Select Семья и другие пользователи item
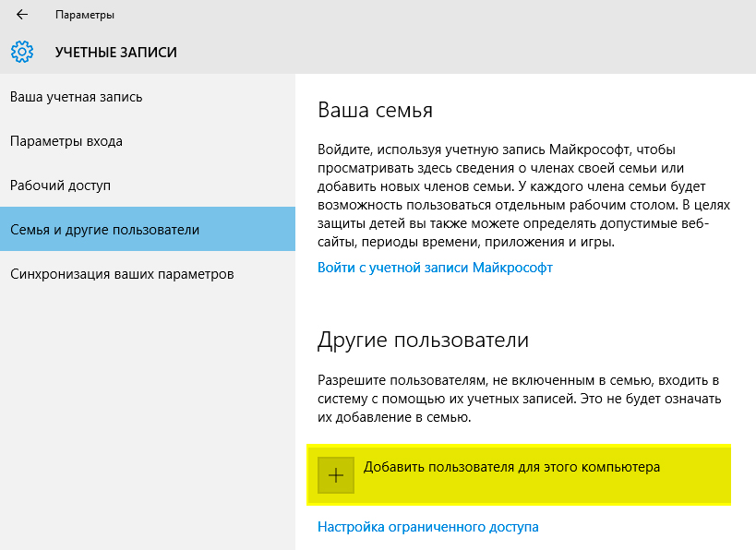Viewport: 756px width, 550px height. pyautogui.click(x=104, y=230)
